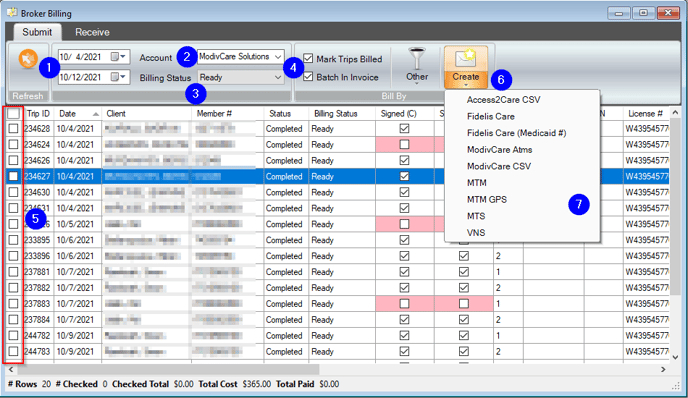Check the row for trip 234624
Viewport: 688px width, 398px height.
pyautogui.click(x=14, y=144)
